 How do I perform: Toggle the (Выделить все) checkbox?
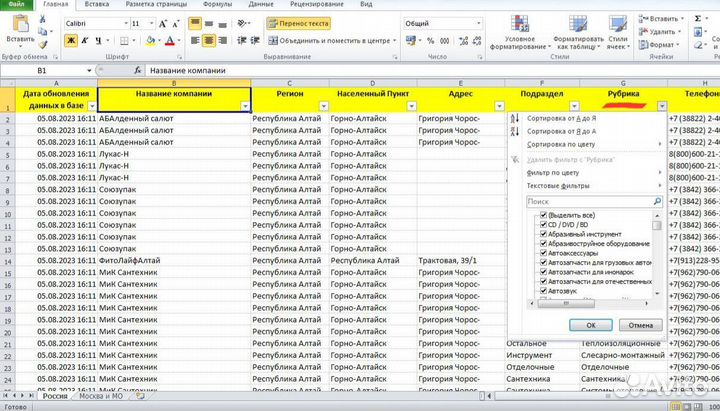click(544, 215)
